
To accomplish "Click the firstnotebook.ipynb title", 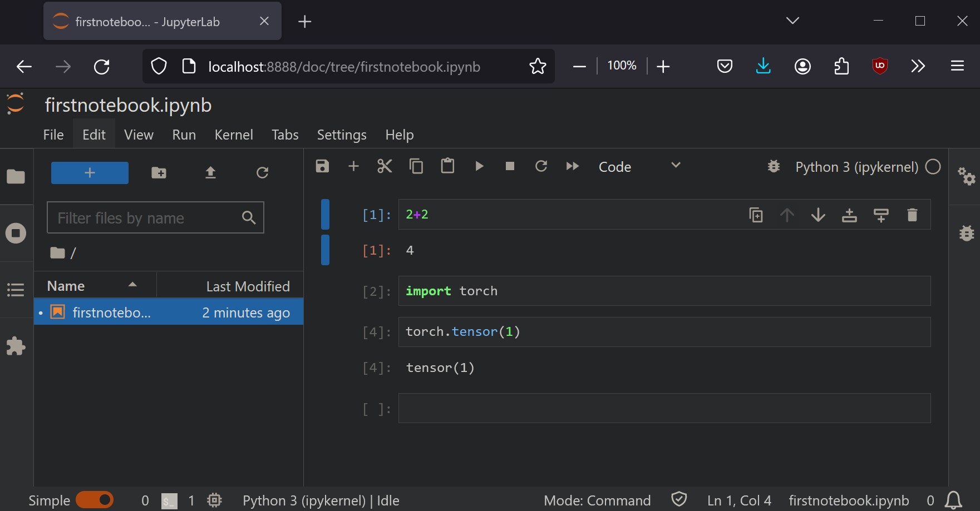I will click(128, 105).
